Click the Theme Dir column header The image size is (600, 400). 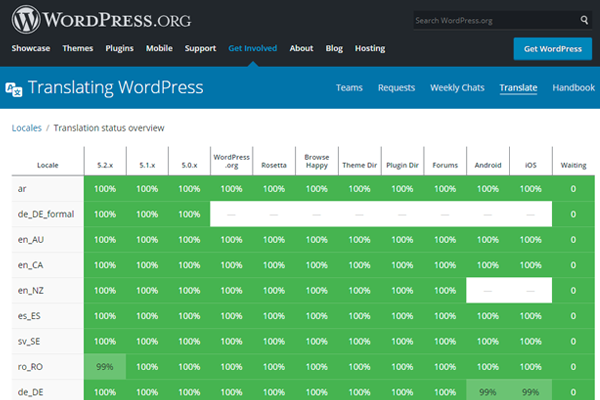[x=359, y=165]
